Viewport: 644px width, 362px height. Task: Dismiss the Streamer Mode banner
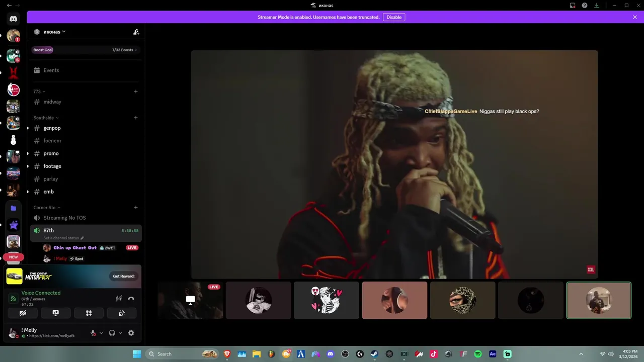[635, 17]
